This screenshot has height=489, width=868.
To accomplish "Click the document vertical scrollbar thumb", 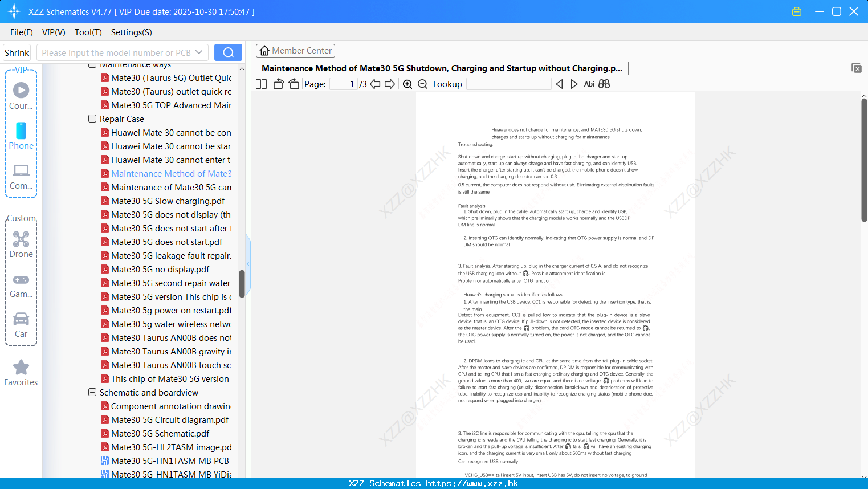I will [864, 160].
